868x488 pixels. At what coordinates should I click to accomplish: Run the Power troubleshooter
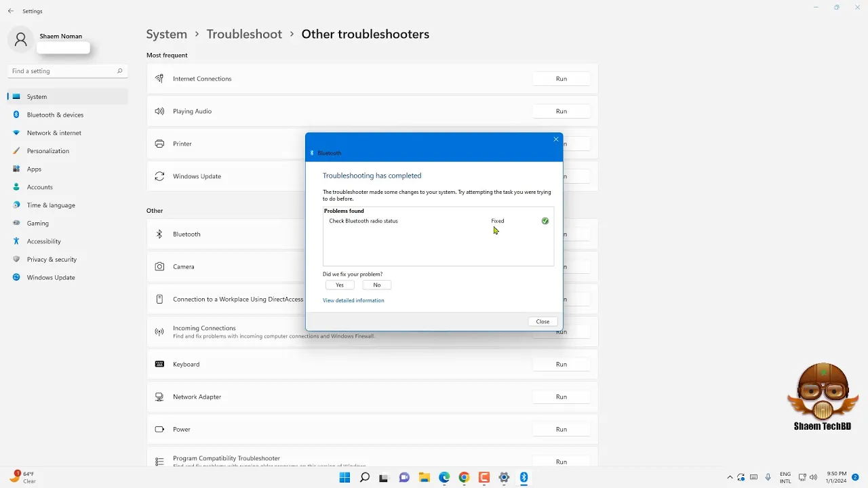coord(561,429)
